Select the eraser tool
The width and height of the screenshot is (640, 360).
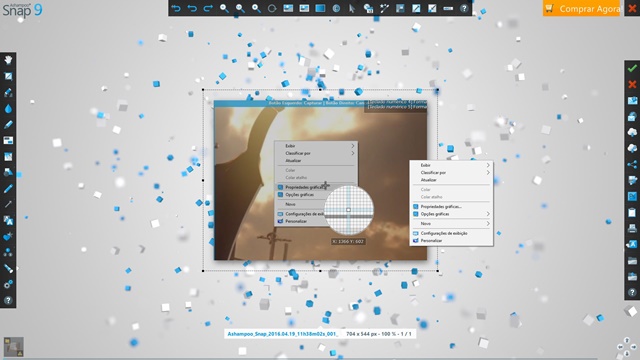point(8,93)
